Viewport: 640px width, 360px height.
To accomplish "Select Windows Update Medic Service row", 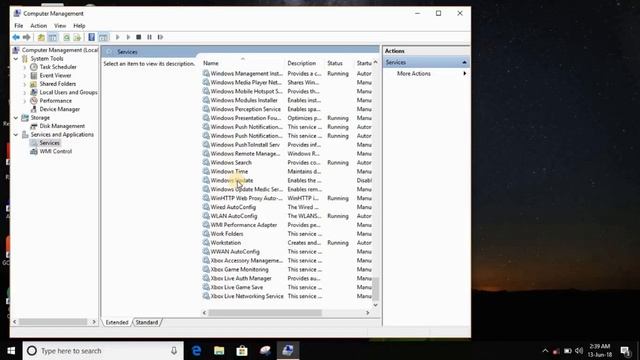I will pyautogui.click(x=287, y=189).
